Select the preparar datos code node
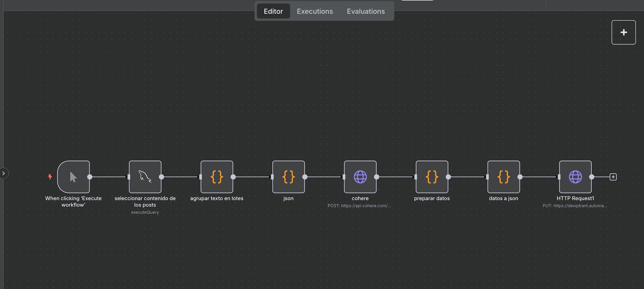Viewport: 644px width, 289px height. (x=432, y=177)
